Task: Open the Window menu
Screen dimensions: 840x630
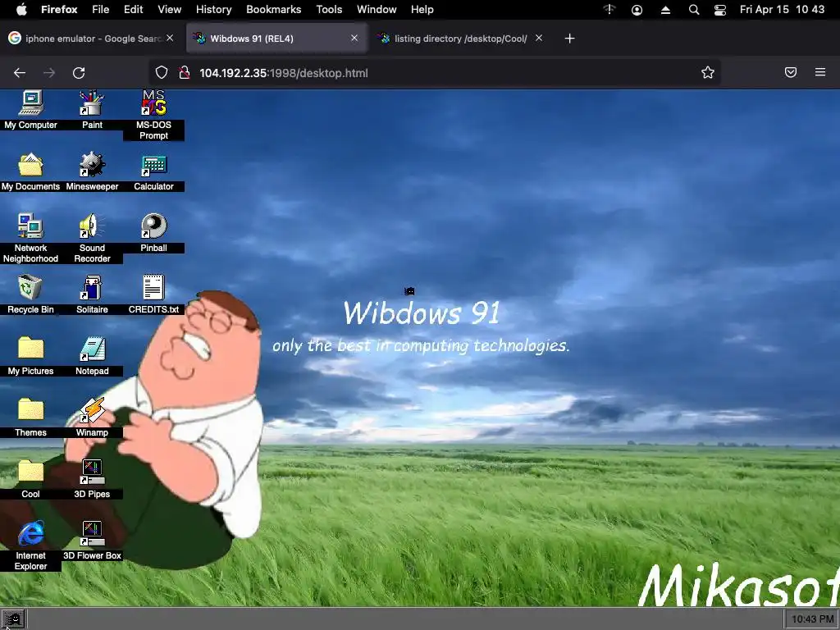Action: (x=377, y=10)
